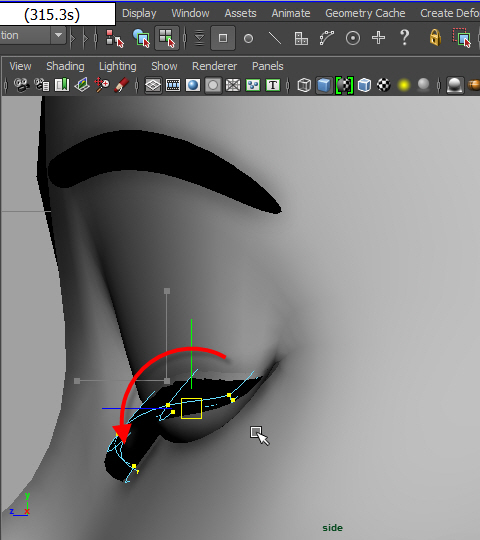Toggle the film gate icon
480x540 pixels.
[173, 85]
